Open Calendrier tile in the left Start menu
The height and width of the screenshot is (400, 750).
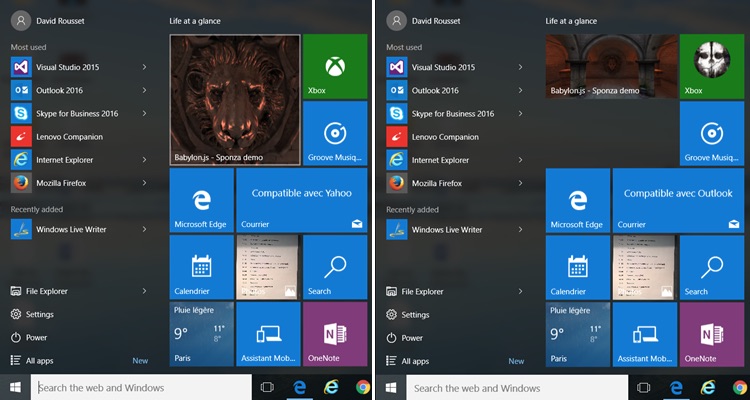point(200,267)
